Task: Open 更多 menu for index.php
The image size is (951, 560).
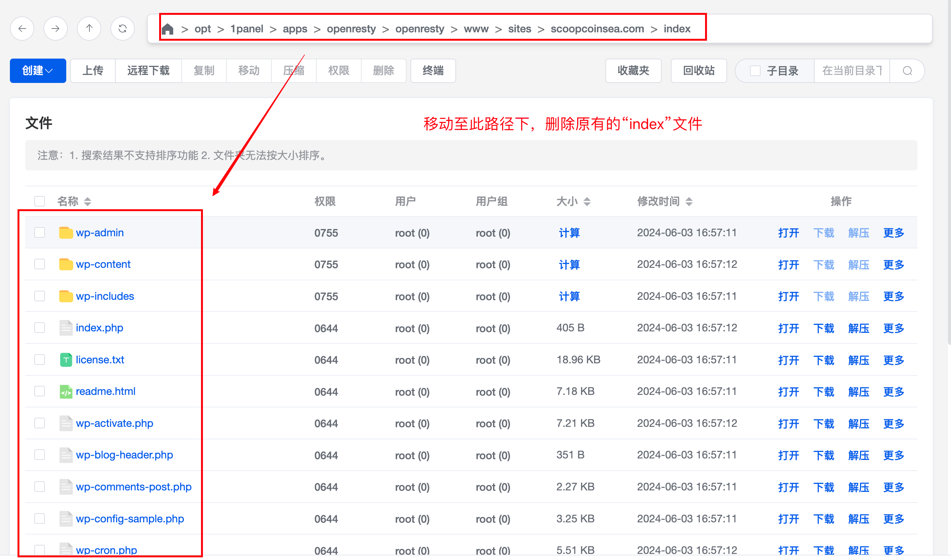Action: [x=894, y=328]
